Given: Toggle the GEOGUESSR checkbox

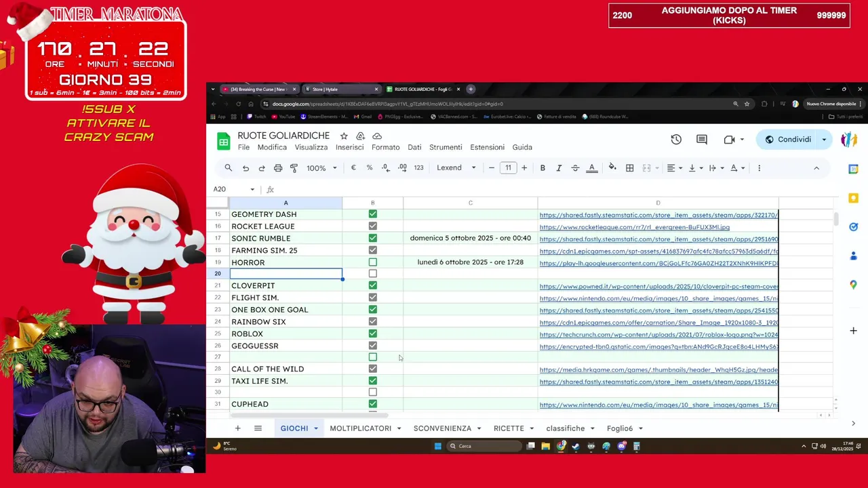Looking at the screenshot, I should pyautogui.click(x=372, y=346).
